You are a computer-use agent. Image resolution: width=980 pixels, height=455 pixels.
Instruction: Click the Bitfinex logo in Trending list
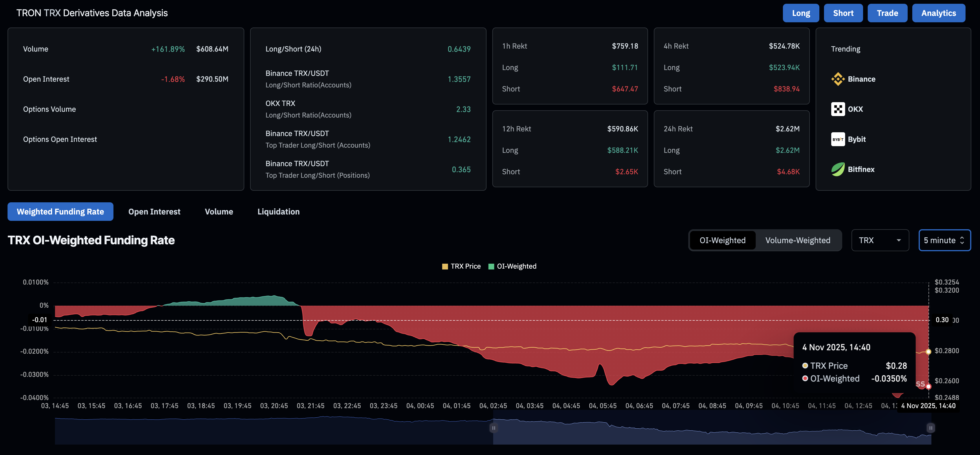pos(838,169)
